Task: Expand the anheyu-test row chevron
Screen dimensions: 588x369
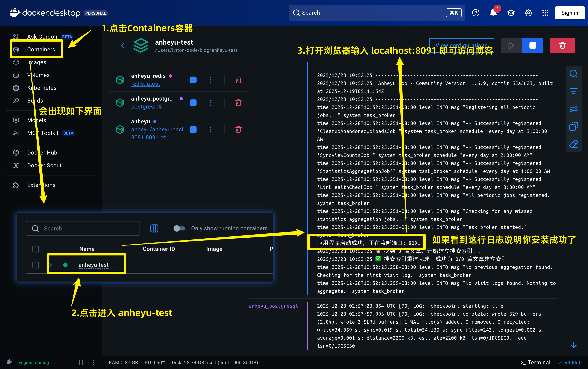Action: point(51,265)
